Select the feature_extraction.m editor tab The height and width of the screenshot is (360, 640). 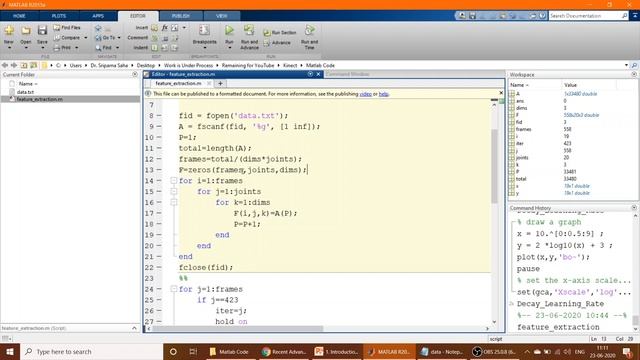[179, 83]
